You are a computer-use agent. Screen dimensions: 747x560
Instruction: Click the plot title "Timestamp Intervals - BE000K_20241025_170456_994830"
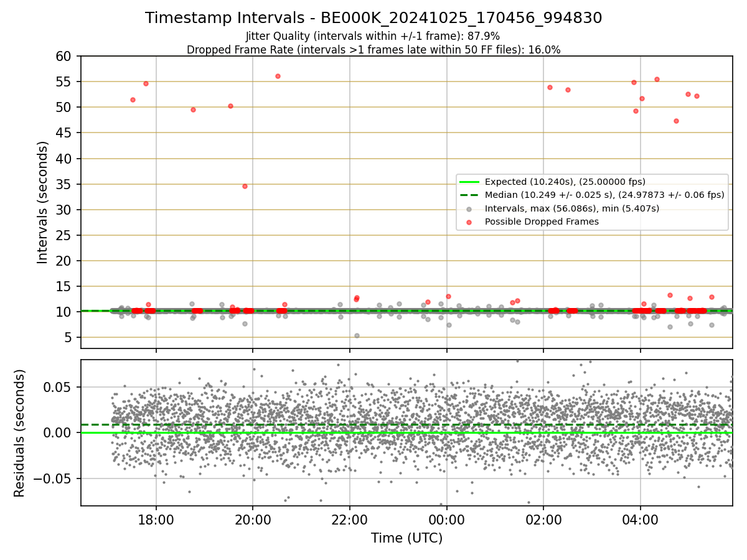[374, 18]
